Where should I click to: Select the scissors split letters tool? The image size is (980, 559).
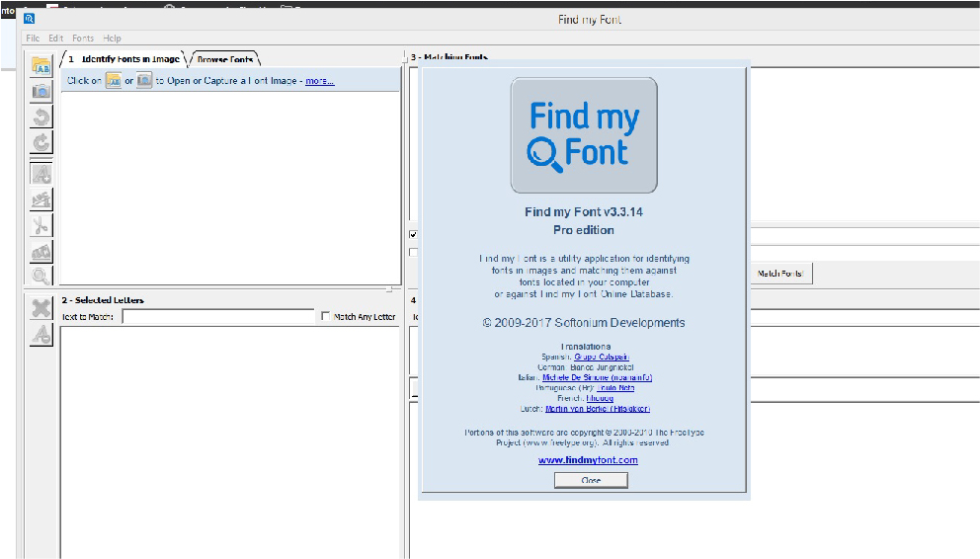[x=41, y=225]
